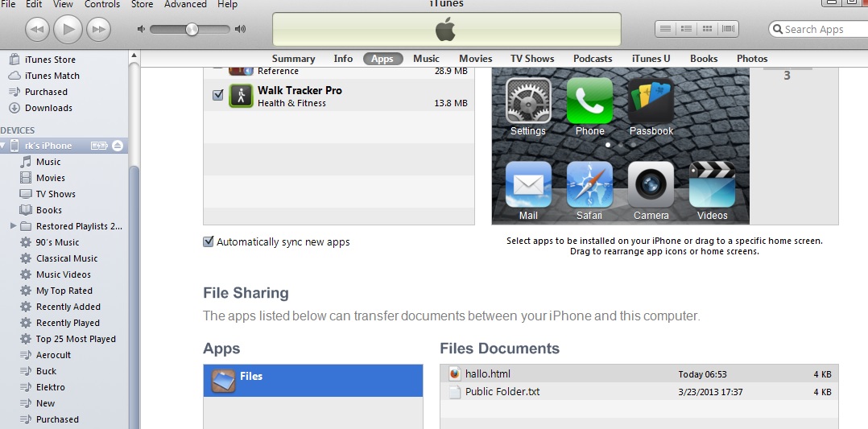This screenshot has height=429, width=868.
Task: Click the sidebar scroll up arrow
Action: (x=134, y=56)
